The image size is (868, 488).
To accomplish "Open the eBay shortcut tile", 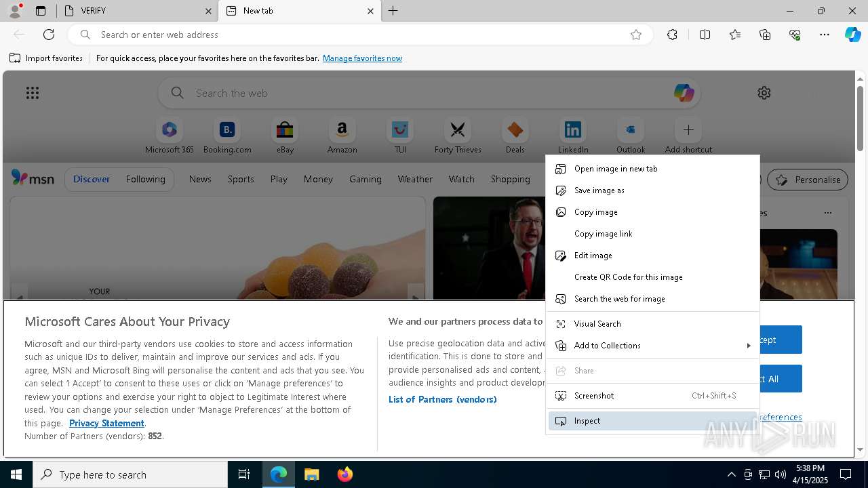I will click(285, 136).
